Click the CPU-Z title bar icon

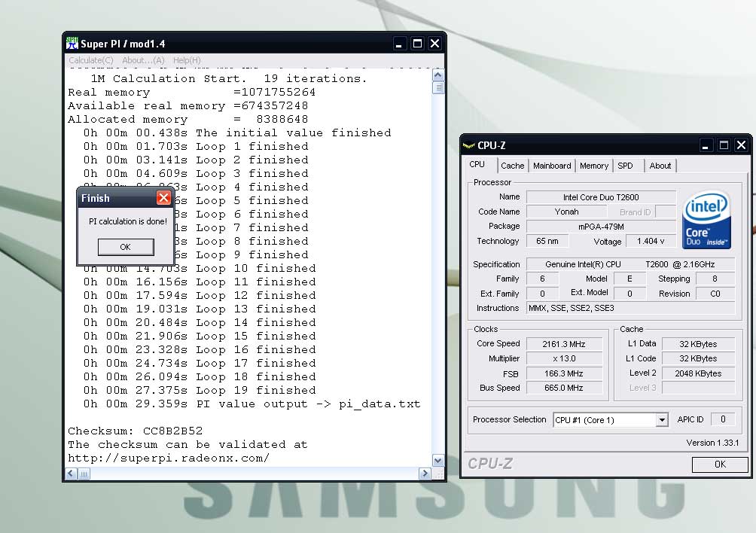468,145
